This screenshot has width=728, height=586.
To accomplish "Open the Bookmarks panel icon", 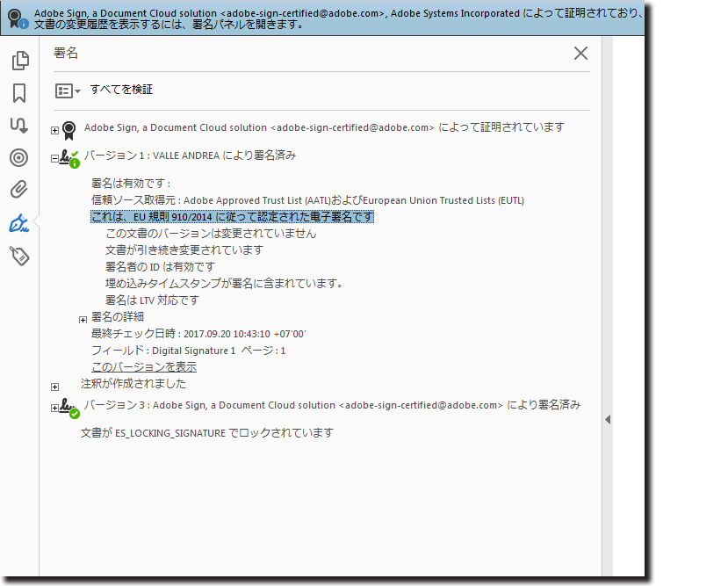I will point(19,93).
